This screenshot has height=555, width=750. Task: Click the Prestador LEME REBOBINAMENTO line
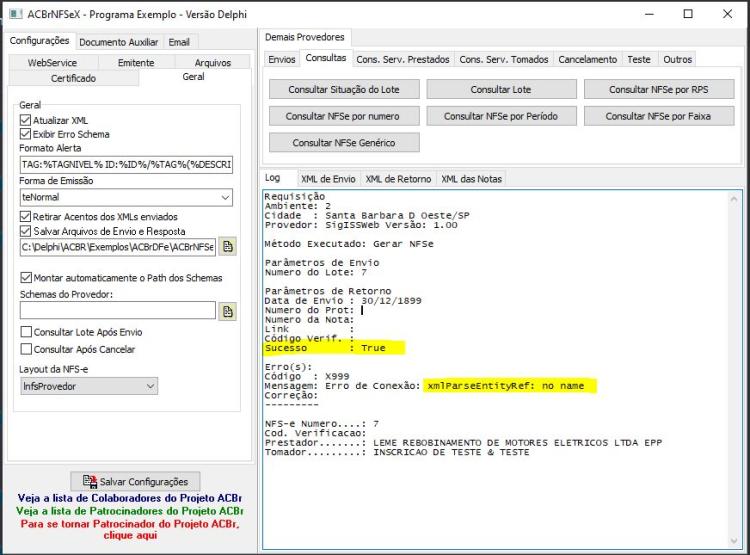(463, 443)
